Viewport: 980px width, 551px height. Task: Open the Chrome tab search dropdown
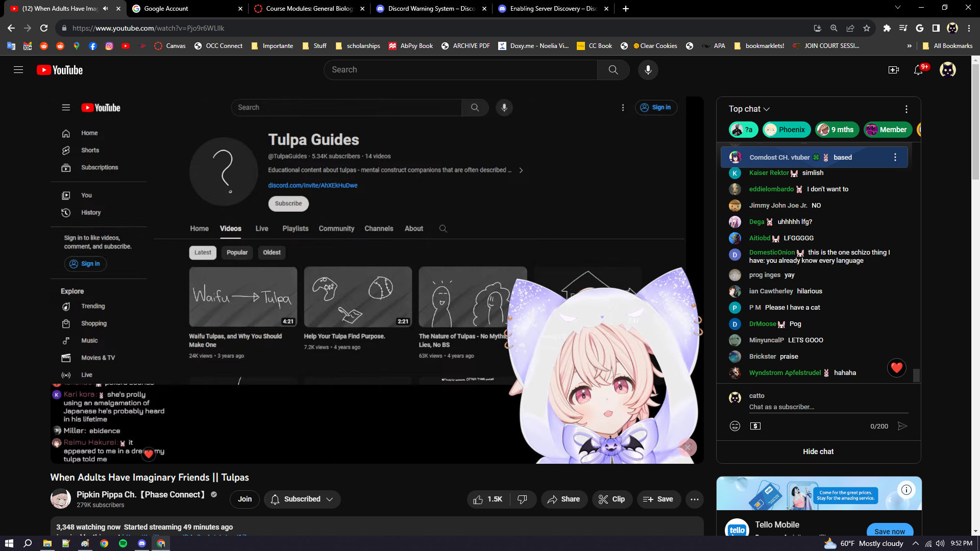coord(898,8)
